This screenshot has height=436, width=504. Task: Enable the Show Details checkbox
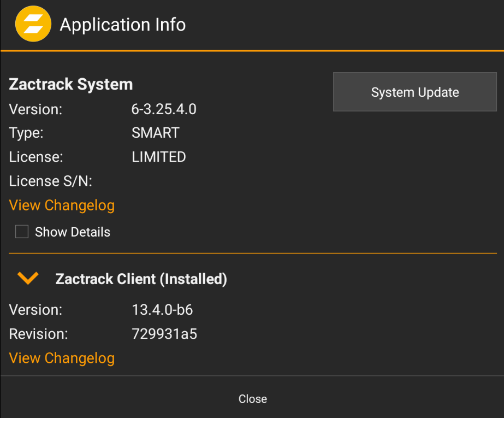click(x=22, y=232)
